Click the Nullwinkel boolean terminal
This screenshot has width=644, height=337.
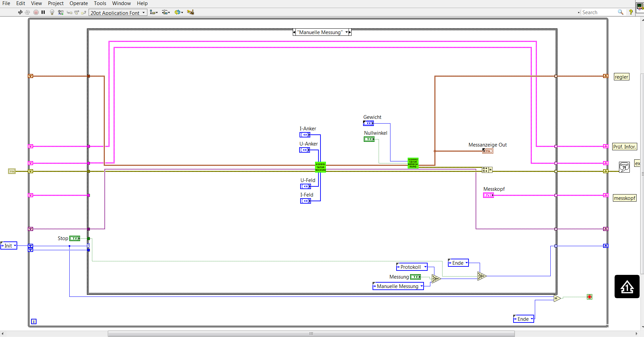click(x=369, y=139)
